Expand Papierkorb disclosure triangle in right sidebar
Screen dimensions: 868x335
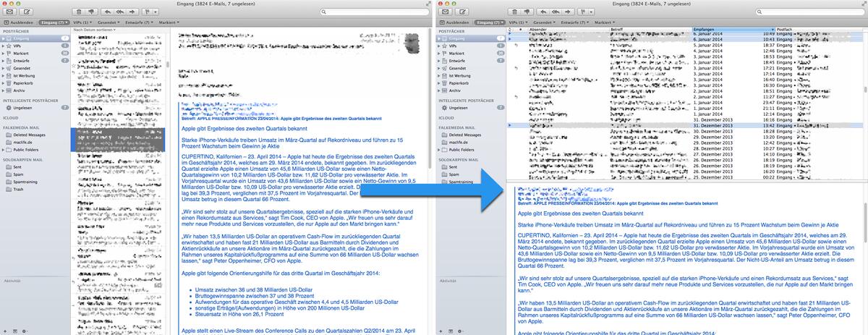click(x=441, y=82)
